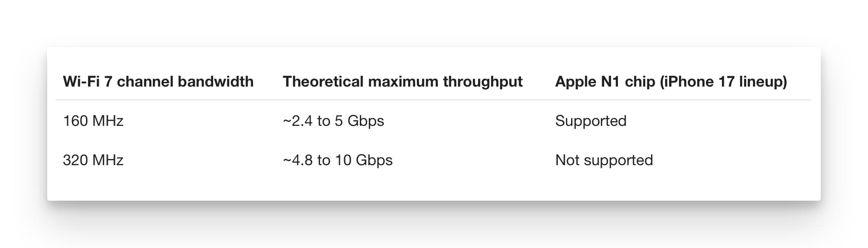Select the "Not supported" status cell

coord(604,160)
